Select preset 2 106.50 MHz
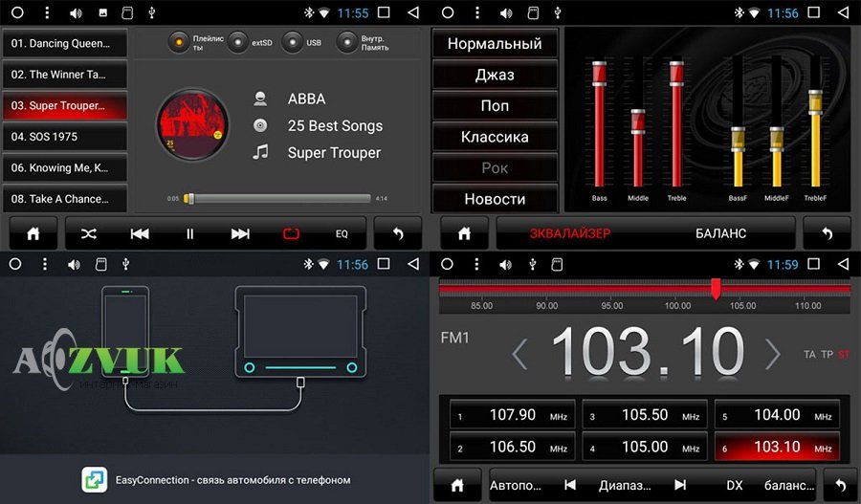The width and height of the screenshot is (861, 504). [513, 447]
